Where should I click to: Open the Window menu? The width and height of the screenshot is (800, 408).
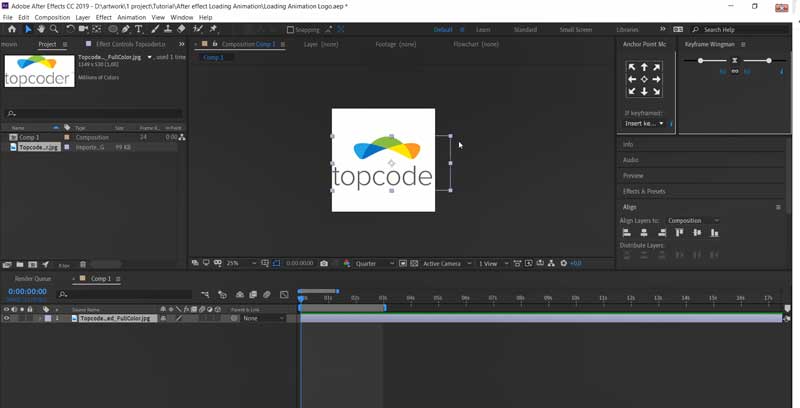[x=182, y=17]
